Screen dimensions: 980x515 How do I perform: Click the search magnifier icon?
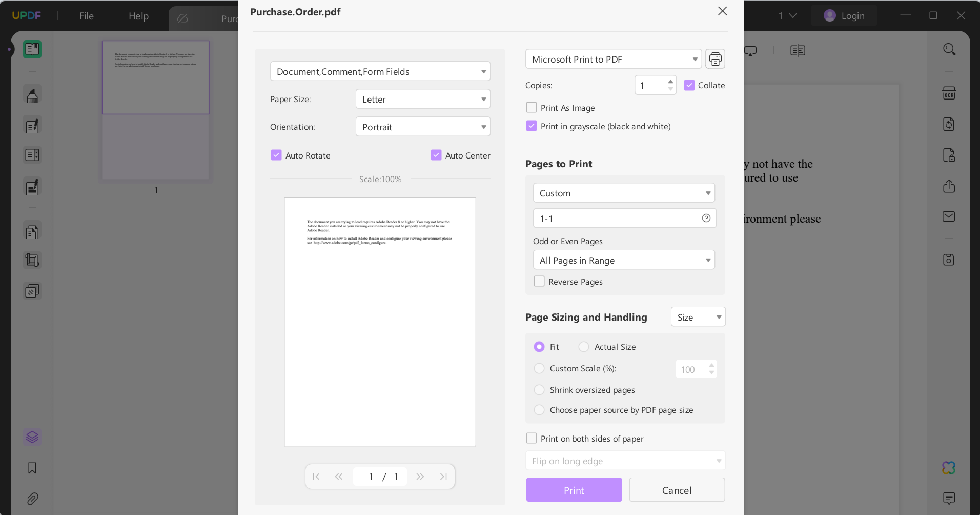pos(949,50)
